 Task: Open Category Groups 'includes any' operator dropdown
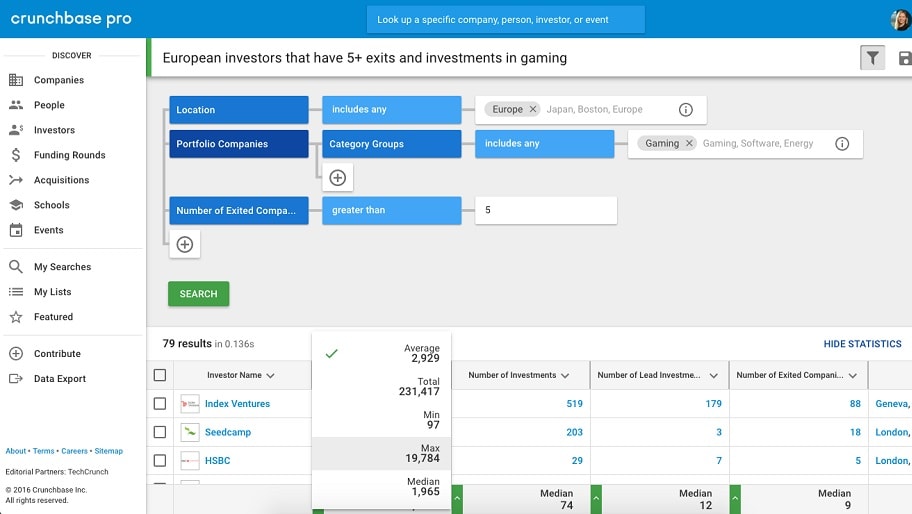coord(544,144)
